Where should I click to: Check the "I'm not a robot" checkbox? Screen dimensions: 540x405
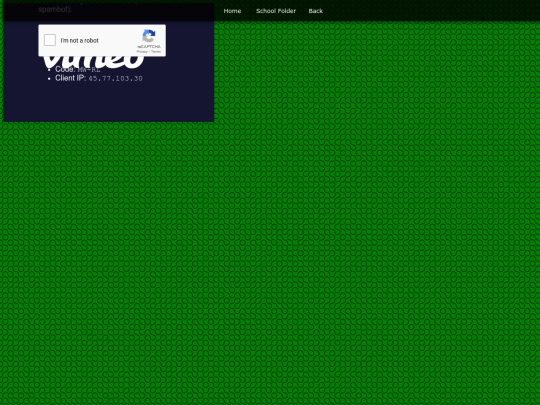click(50, 40)
